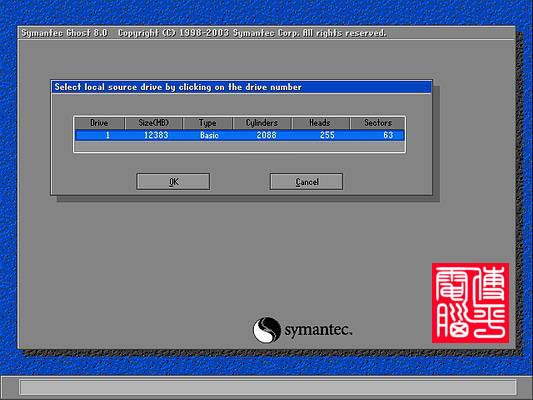Click the Size(MB) column header
Image resolution: width=533 pixels, height=400 pixels.
click(154, 123)
